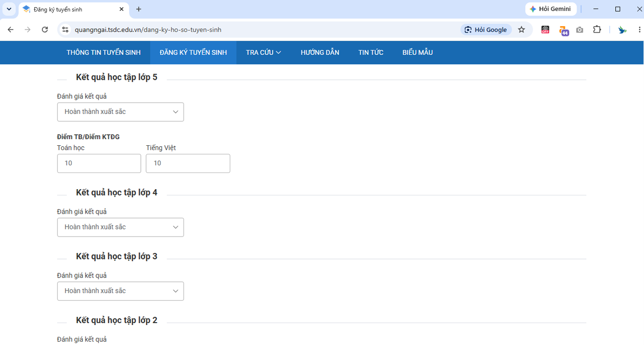
Task: Open lớp 4 Đánh giá kết quả dropdown
Action: 120,227
